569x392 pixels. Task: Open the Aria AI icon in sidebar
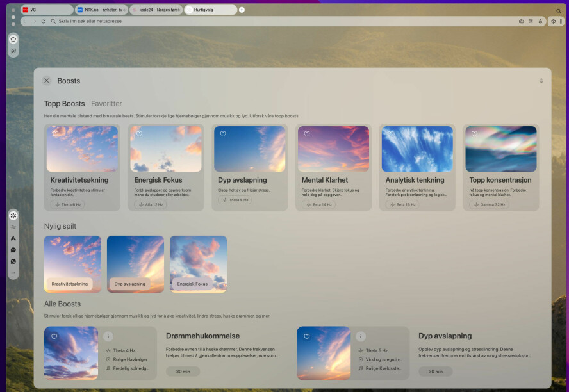tap(13, 238)
